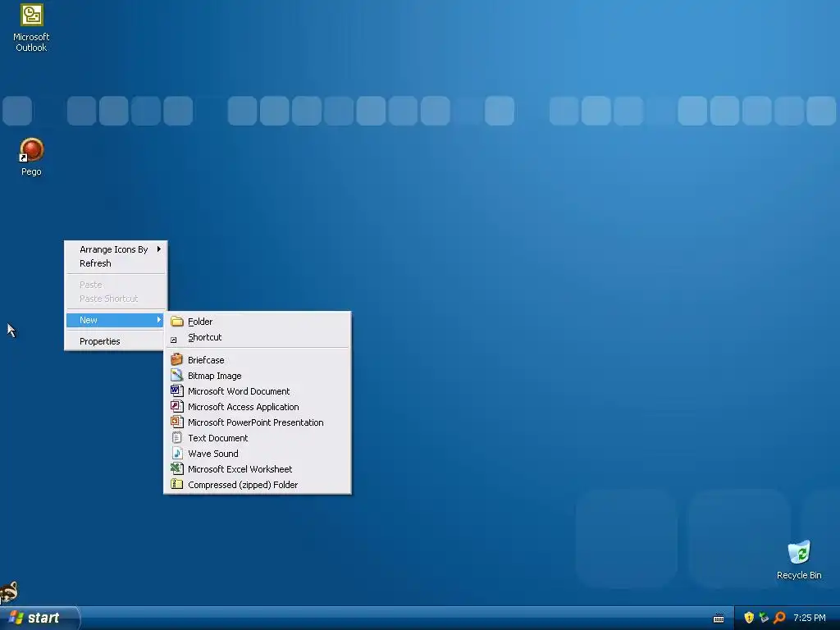840x630 pixels.
Task: Open Properties from the context menu
Action: [x=116, y=341]
